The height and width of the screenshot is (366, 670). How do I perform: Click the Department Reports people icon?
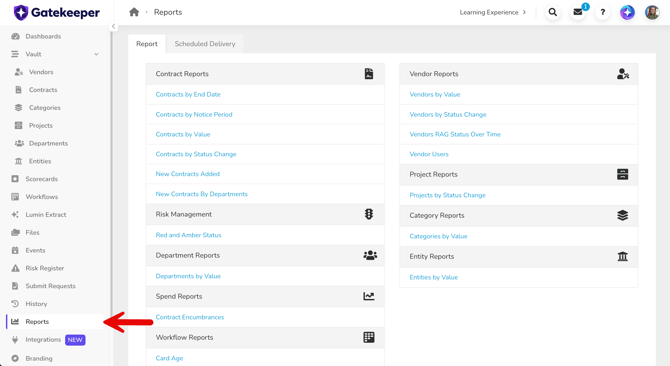point(370,255)
